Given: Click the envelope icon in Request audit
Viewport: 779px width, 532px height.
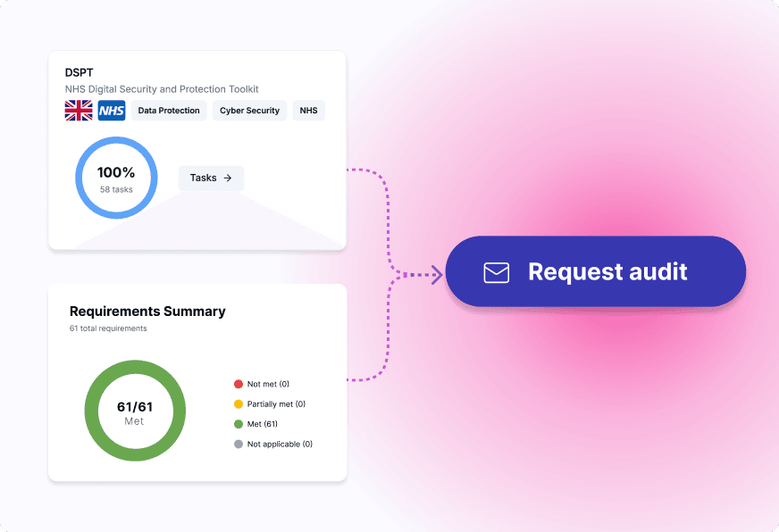Looking at the screenshot, I should click(x=496, y=272).
